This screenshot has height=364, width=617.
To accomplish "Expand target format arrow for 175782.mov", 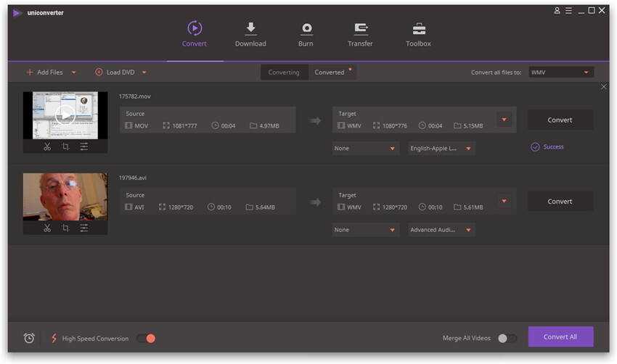I will tap(504, 120).
